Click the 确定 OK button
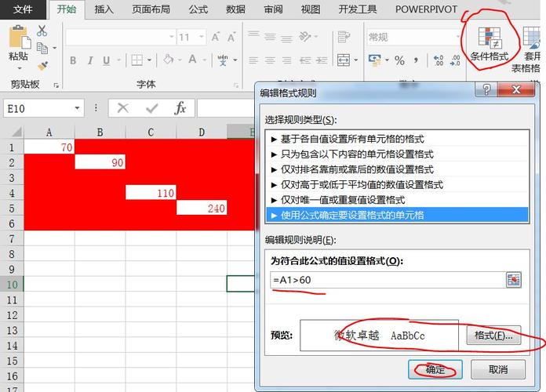 click(435, 369)
